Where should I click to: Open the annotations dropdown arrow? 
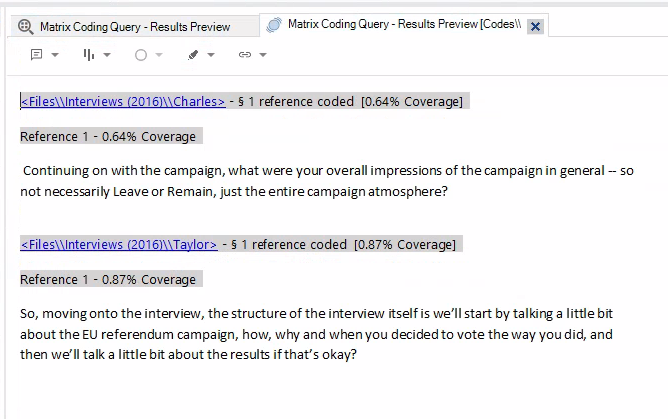point(55,55)
